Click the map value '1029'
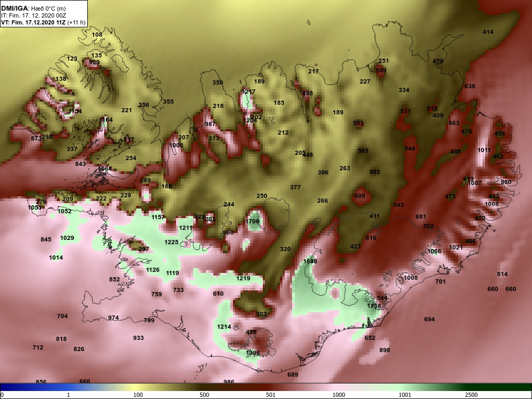 coord(67,238)
